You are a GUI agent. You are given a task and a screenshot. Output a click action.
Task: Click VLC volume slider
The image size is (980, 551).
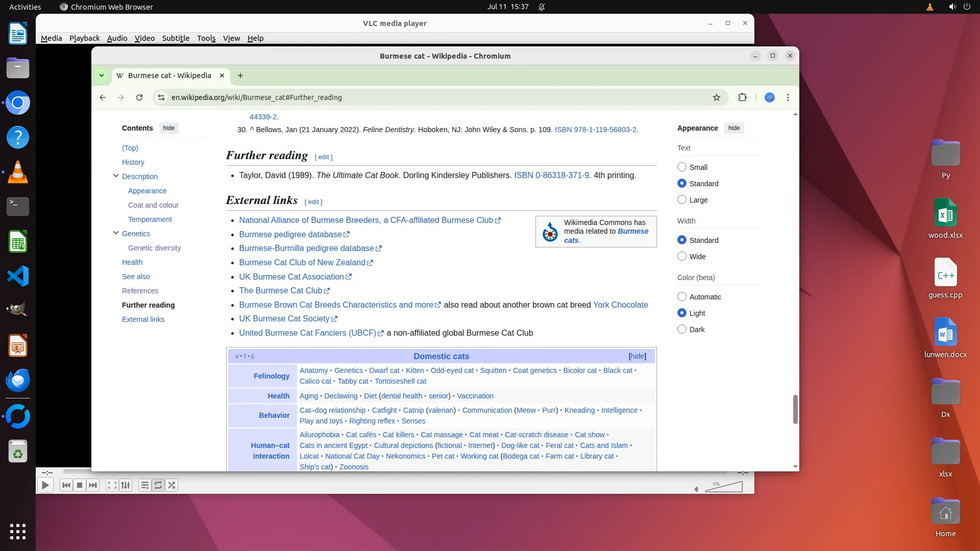click(x=724, y=488)
